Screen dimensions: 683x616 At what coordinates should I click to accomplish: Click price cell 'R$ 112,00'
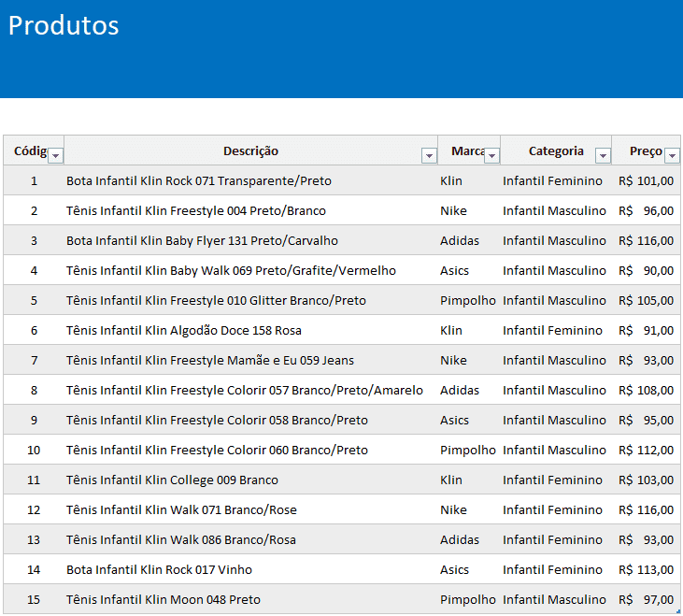click(x=647, y=450)
